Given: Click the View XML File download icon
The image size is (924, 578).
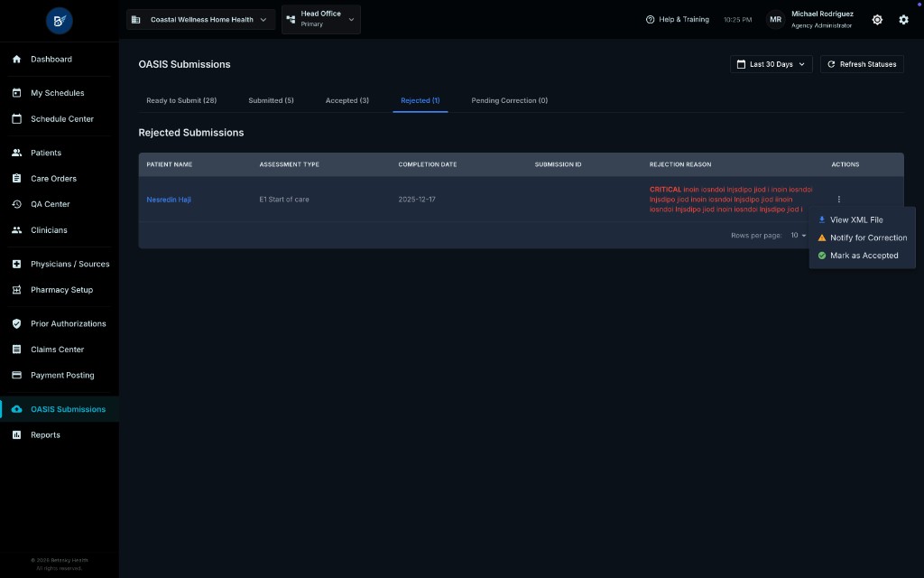Looking at the screenshot, I should [x=821, y=219].
